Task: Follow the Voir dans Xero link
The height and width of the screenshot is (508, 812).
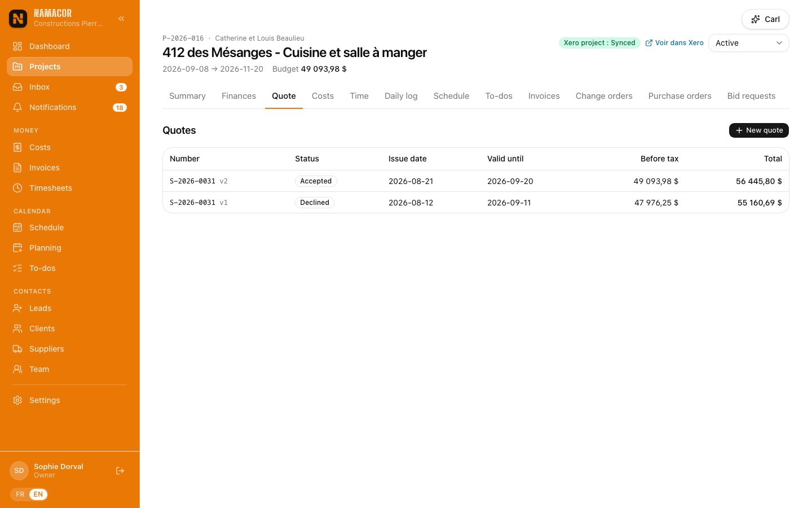Action: (674, 43)
